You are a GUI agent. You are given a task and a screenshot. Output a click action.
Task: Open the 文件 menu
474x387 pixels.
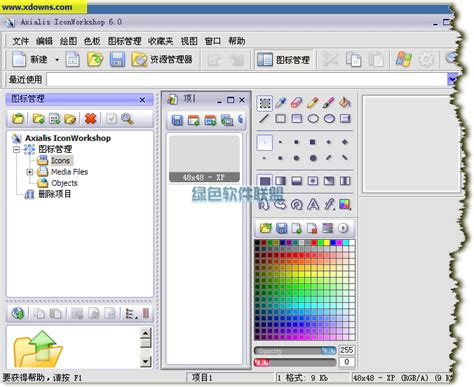point(21,41)
